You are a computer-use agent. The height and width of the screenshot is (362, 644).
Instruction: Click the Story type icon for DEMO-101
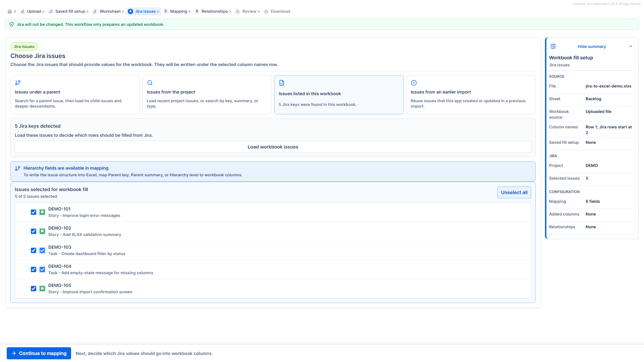tap(42, 212)
